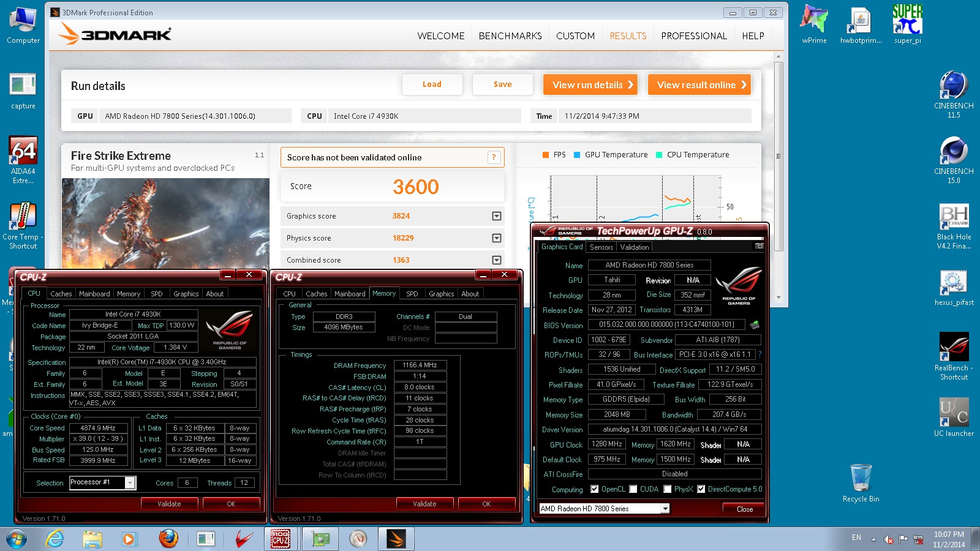Open UC launcher desktop icon
The image size is (980, 551).
(954, 416)
